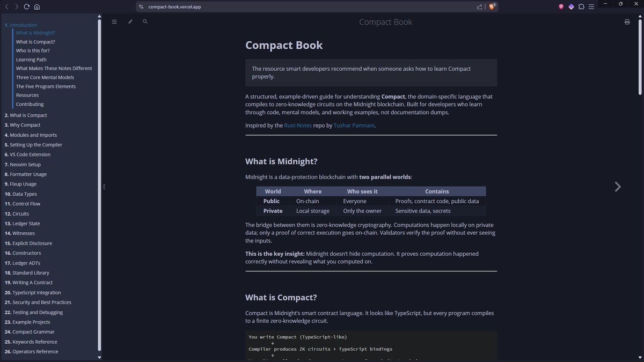Toggle the book sidebar with hamburger icon
The height and width of the screenshot is (362, 644).
point(114,21)
